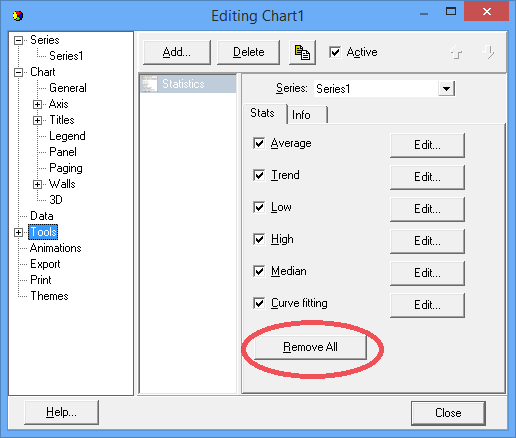This screenshot has height=438, width=516.
Task: Minimize the Editing Chart1 window
Action: point(424,13)
